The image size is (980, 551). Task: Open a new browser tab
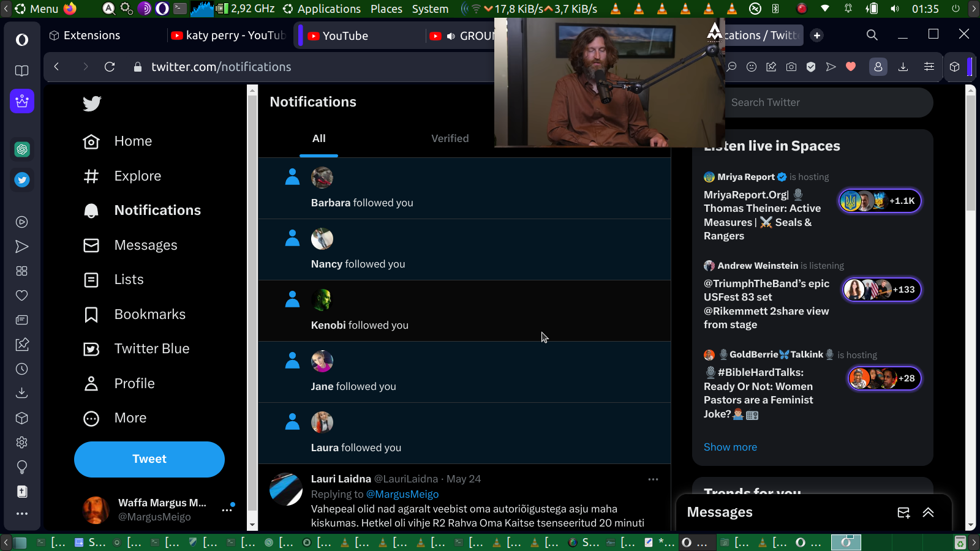816,36
